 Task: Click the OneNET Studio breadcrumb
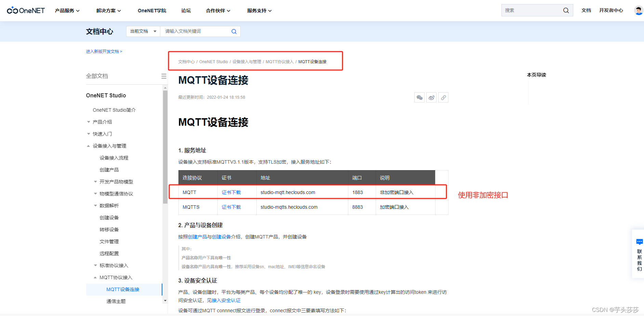214,62
